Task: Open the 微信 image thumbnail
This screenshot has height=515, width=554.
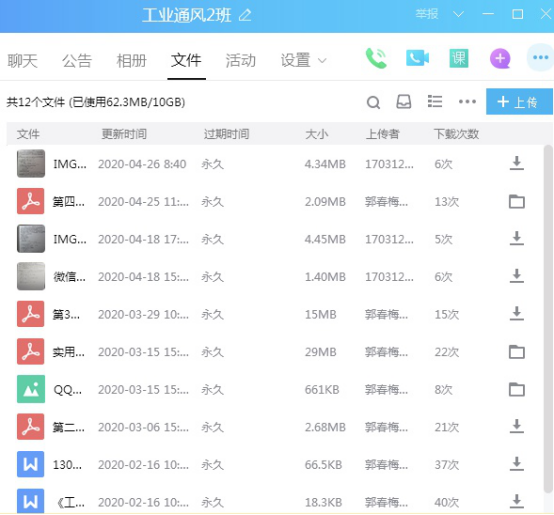Action: [31, 276]
